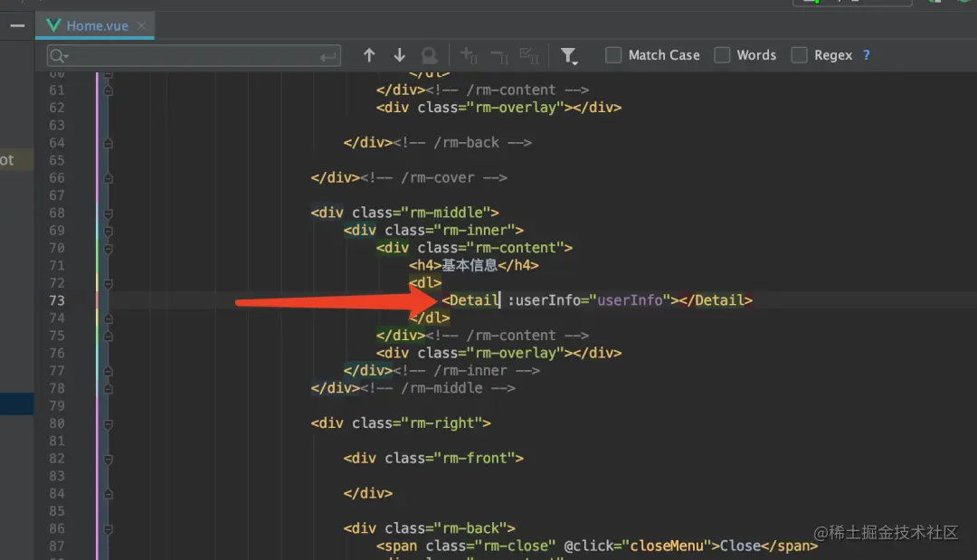This screenshot has height=560, width=977.
Task: Click the Find All / select all occurrences icon
Action: click(430, 55)
